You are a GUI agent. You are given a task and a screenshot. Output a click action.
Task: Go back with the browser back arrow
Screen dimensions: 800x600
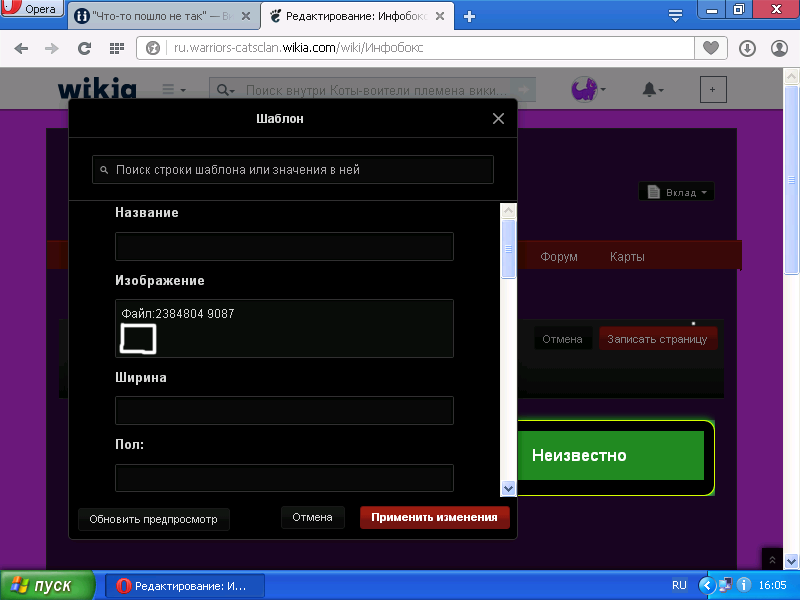pyautogui.click(x=21, y=48)
